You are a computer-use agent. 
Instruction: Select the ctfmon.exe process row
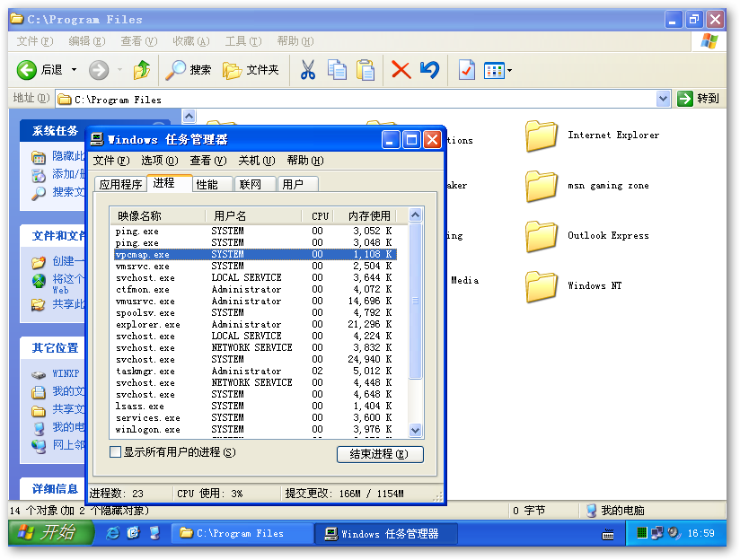click(255, 289)
